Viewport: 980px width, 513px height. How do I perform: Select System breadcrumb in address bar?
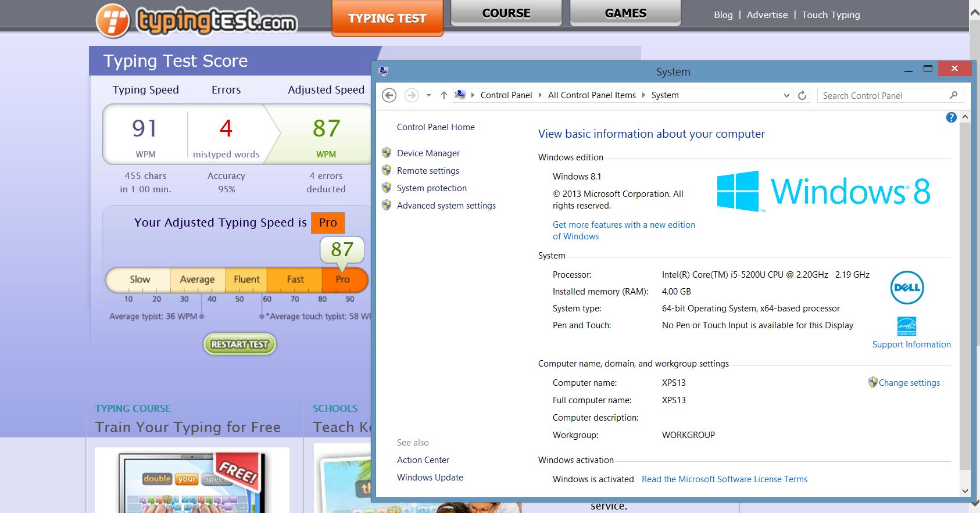point(665,95)
